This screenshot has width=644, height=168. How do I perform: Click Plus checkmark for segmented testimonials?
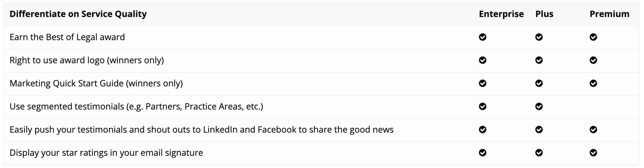(x=539, y=106)
